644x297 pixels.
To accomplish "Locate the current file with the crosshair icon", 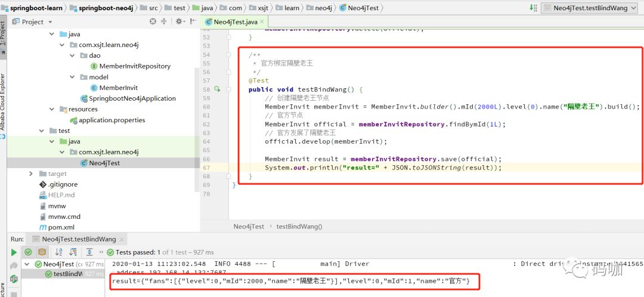I will click(153, 22).
